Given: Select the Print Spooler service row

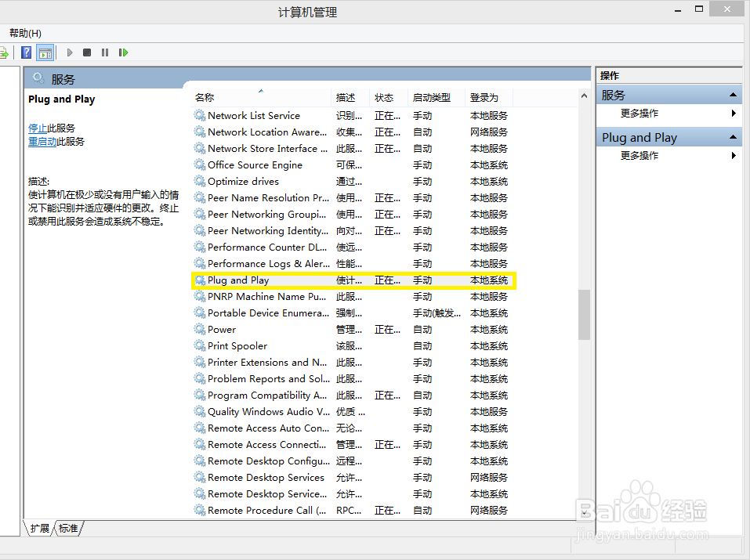Looking at the screenshot, I should (352, 345).
